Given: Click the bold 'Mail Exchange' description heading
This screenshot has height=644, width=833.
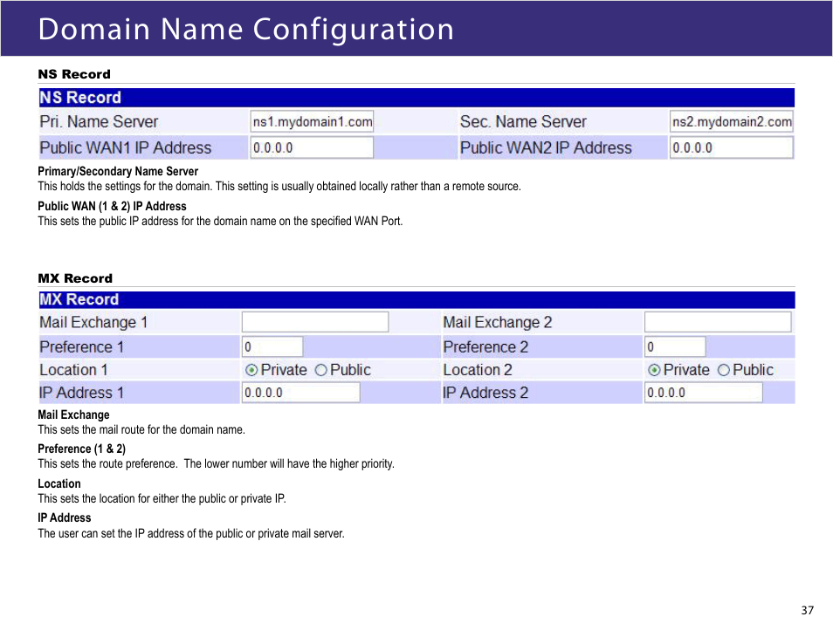Looking at the screenshot, I should [73, 414].
